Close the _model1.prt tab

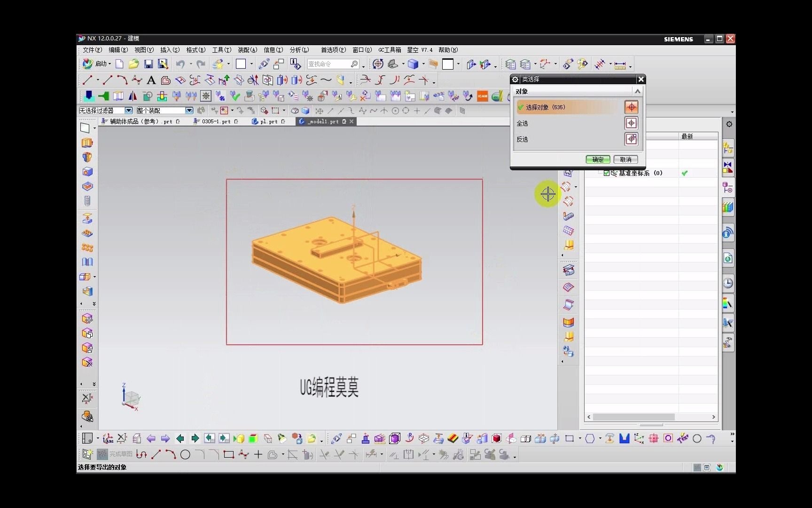(x=351, y=121)
